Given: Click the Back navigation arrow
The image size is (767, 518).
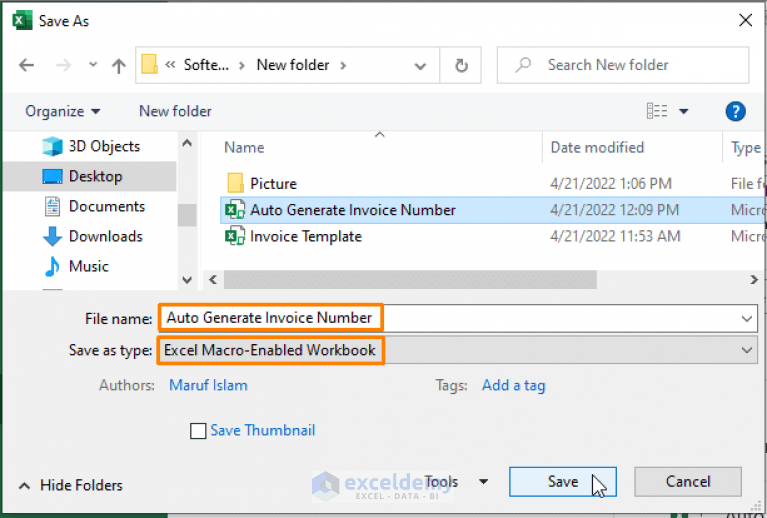Looking at the screenshot, I should (x=26, y=65).
